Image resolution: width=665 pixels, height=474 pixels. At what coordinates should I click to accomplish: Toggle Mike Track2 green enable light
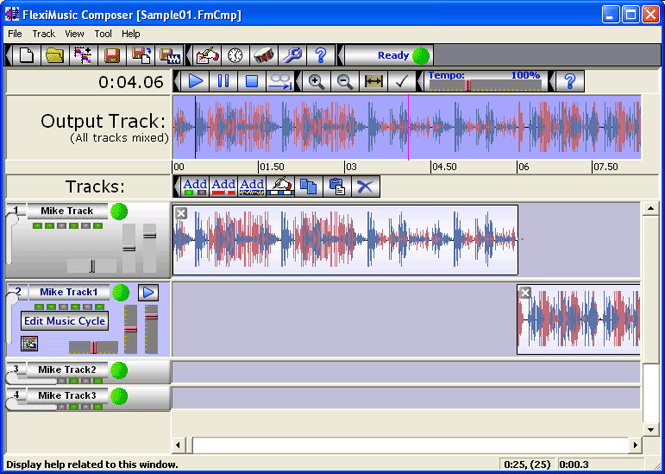coord(119,370)
